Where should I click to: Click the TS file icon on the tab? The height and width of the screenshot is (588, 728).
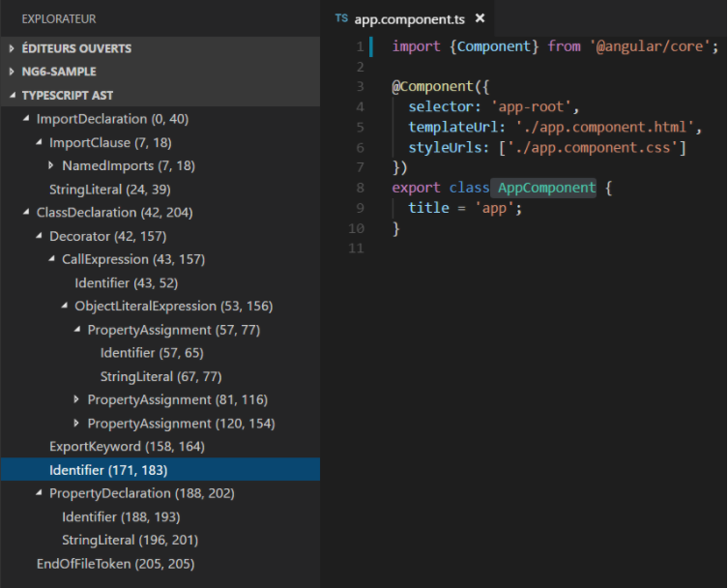click(x=341, y=18)
